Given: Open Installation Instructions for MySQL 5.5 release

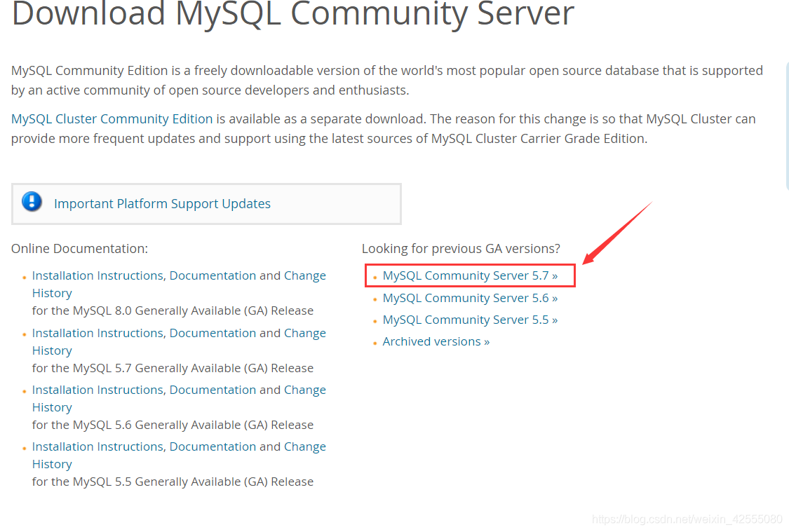Looking at the screenshot, I should 97,446.
